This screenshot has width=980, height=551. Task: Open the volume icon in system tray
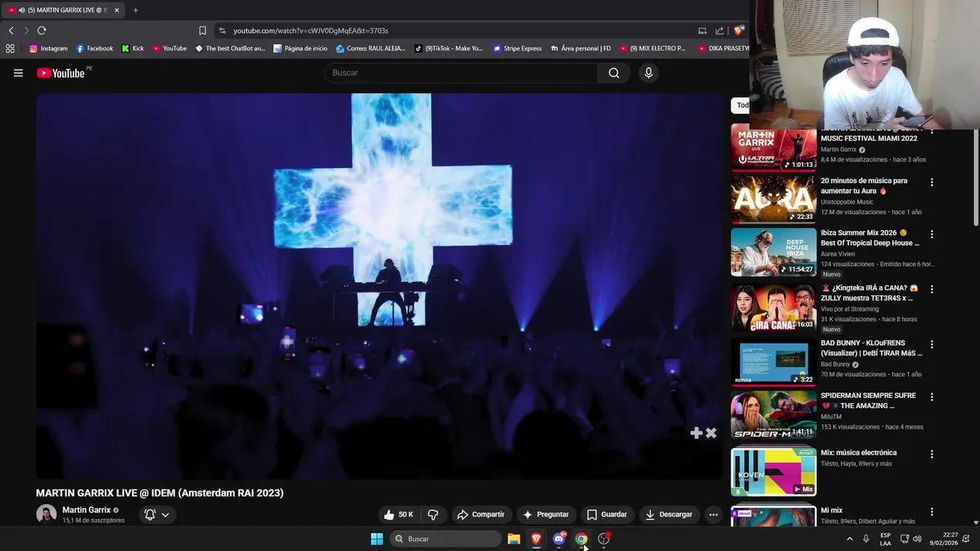tap(917, 539)
